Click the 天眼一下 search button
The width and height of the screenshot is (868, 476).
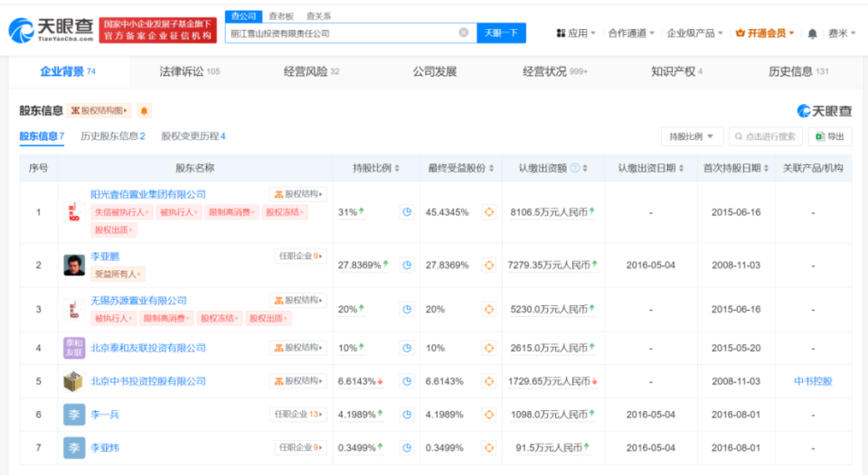501,33
